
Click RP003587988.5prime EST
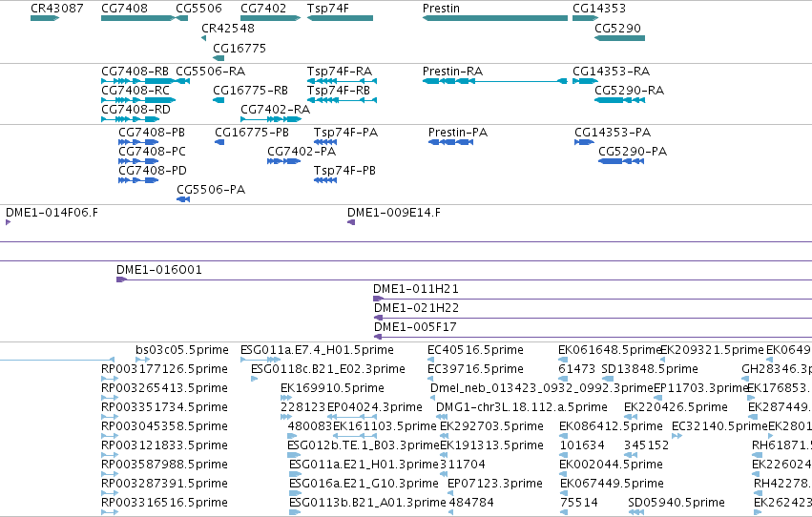coord(110,474)
